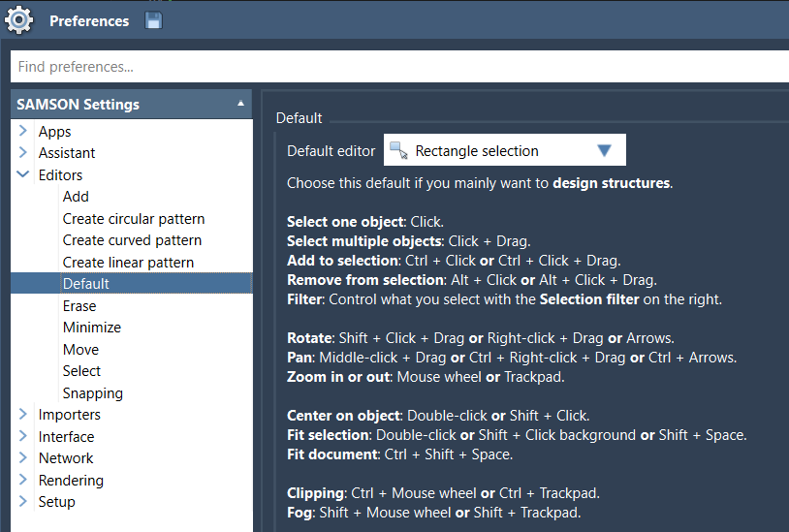Select the Assistant settings category
Viewport: 789px width, 532px height.
tap(67, 153)
